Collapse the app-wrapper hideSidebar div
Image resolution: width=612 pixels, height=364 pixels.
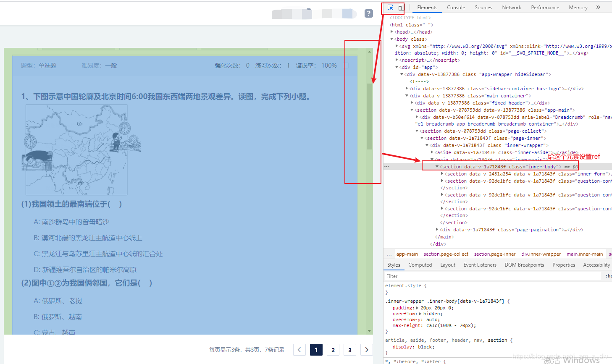coord(402,74)
